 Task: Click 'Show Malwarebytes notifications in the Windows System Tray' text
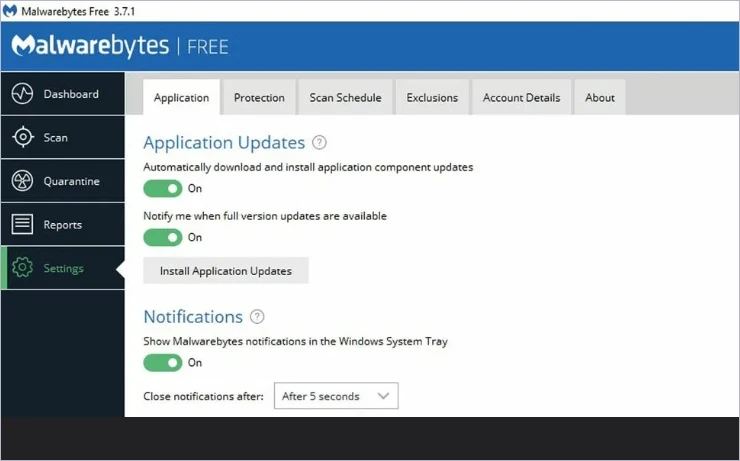295,341
